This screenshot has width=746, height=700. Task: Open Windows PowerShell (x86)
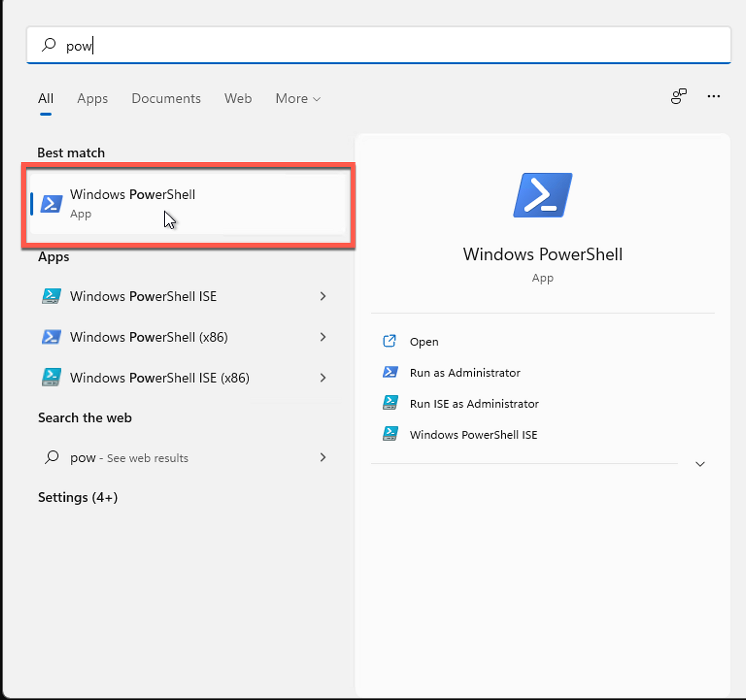[x=148, y=337]
